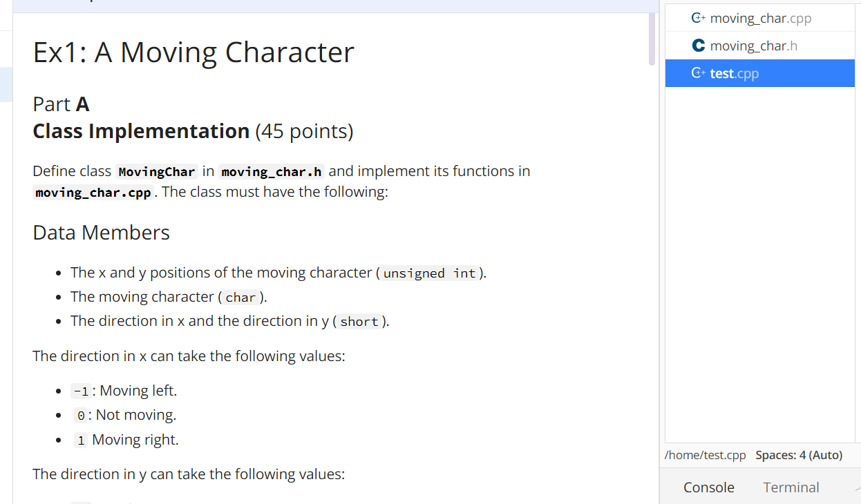Click the char code badge
861x504 pixels.
[240, 298]
